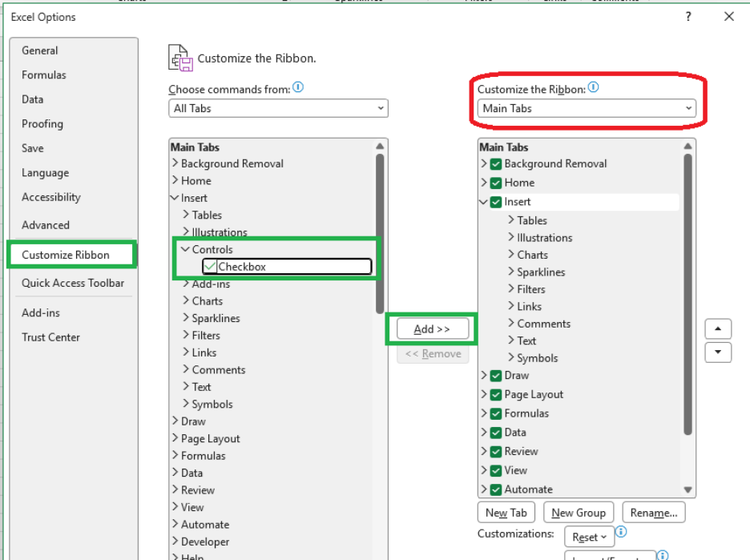Screen dimensions: 750x560
Task: Disable the Automate tab checkbox
Action: (x=496, y=489)
